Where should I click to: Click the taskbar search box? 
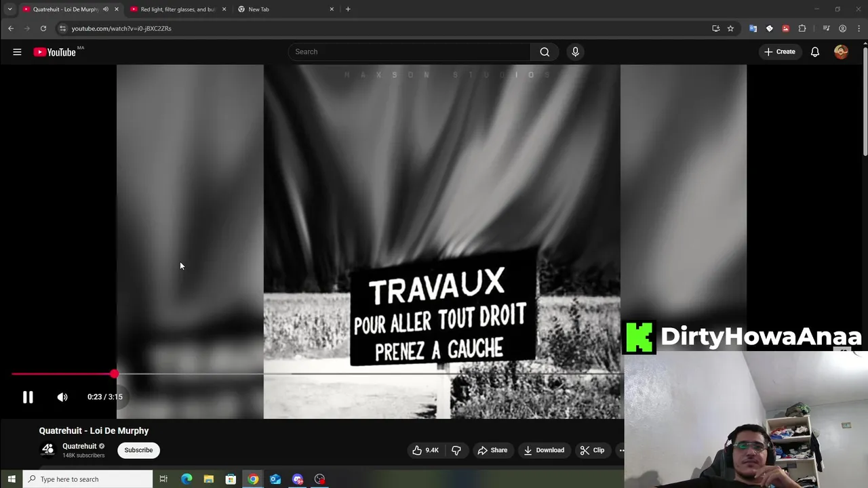(x=88, y=479)
